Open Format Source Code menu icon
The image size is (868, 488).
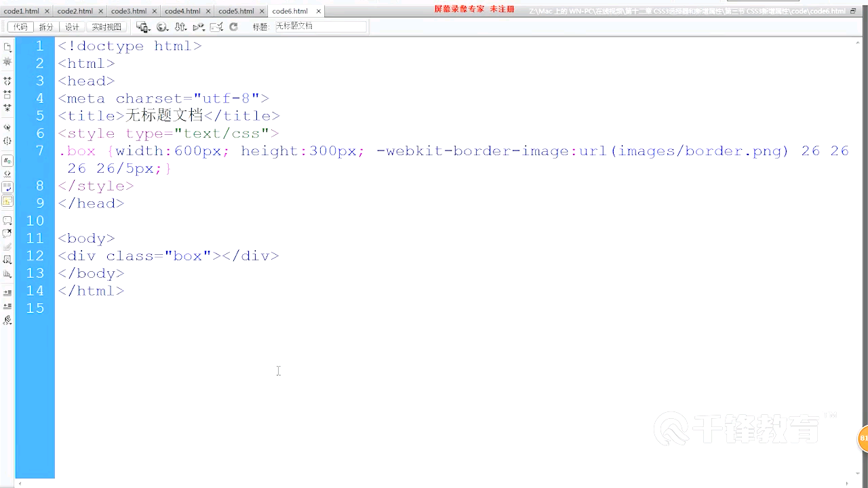tap(7, 320)
